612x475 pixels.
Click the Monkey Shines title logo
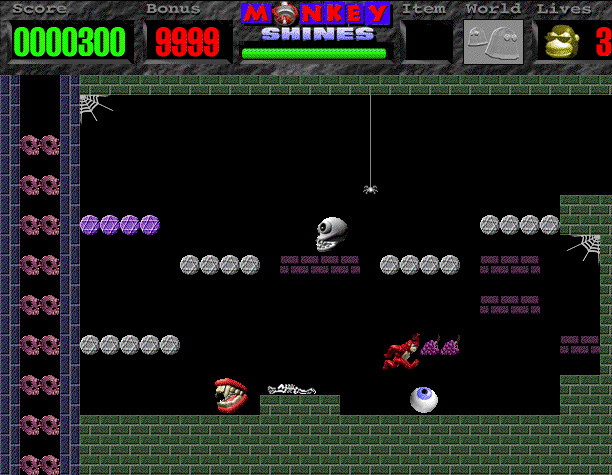click(x=316, y=22)
